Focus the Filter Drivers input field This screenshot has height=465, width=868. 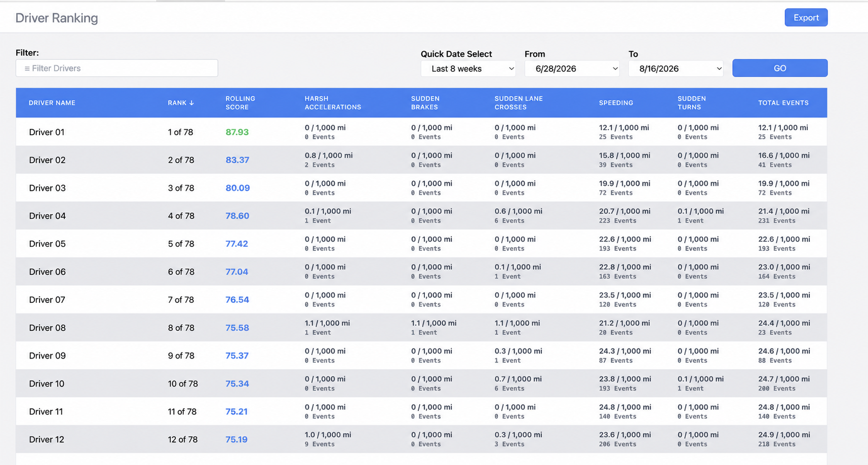[117, 68]
